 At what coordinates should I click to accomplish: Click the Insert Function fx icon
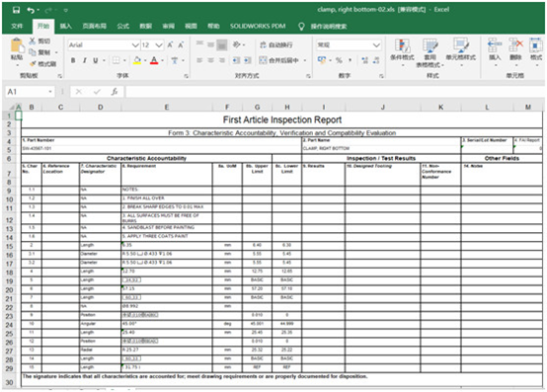(115, 92)
